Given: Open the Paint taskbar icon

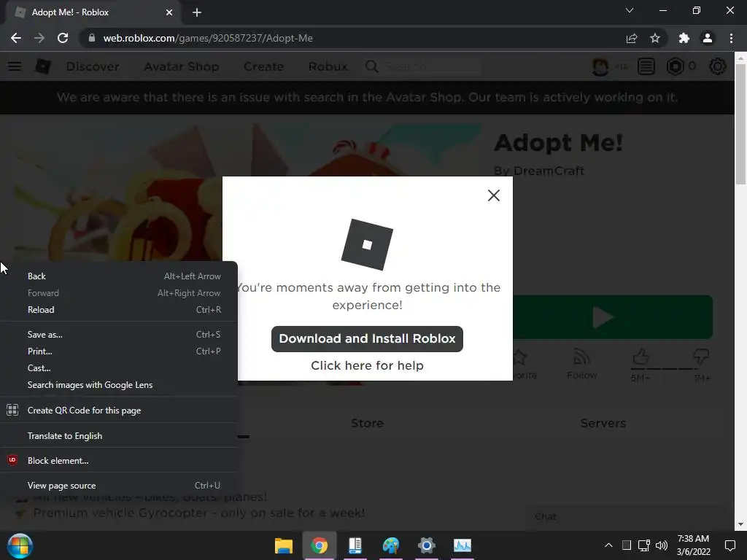Looking at the screenshot, I should [391, 545].
